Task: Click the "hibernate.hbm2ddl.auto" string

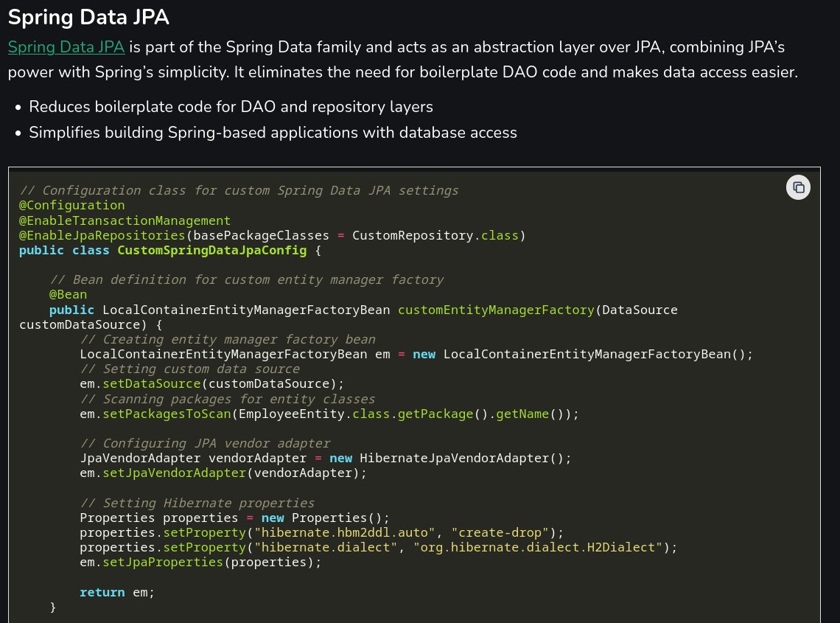Action: [x=344, y=533]
